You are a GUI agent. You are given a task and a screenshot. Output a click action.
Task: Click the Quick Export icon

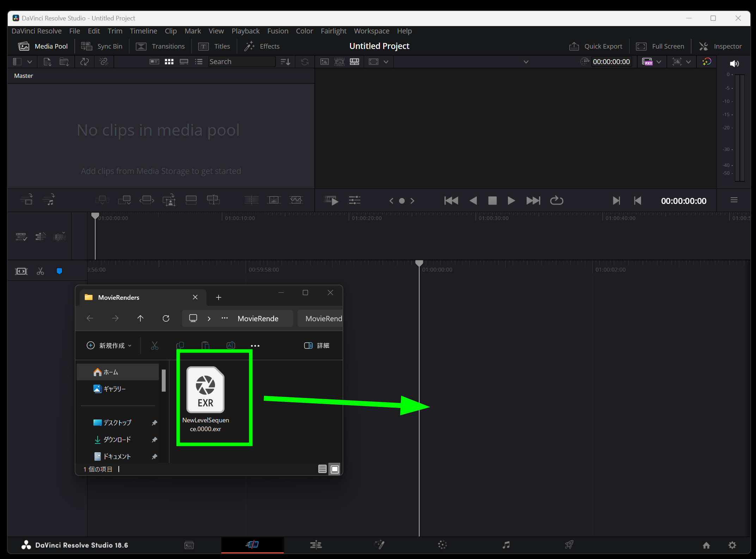[x=574, y=46]
